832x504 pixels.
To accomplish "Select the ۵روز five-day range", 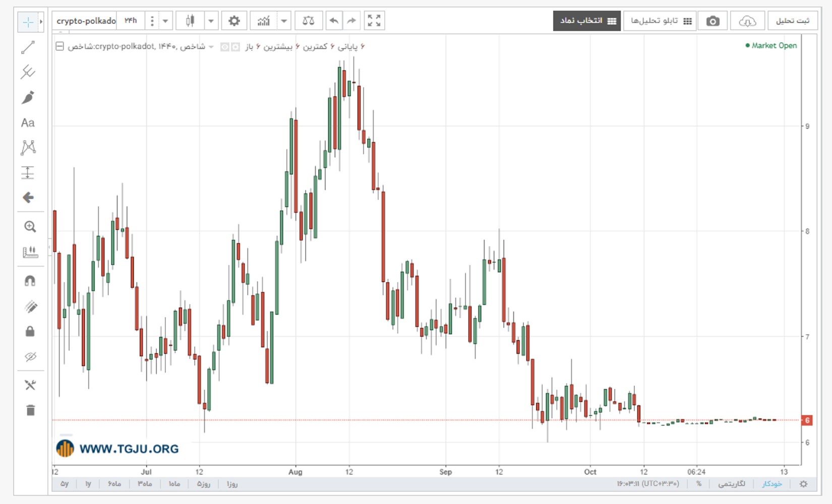I will click(x=203, y=484).
